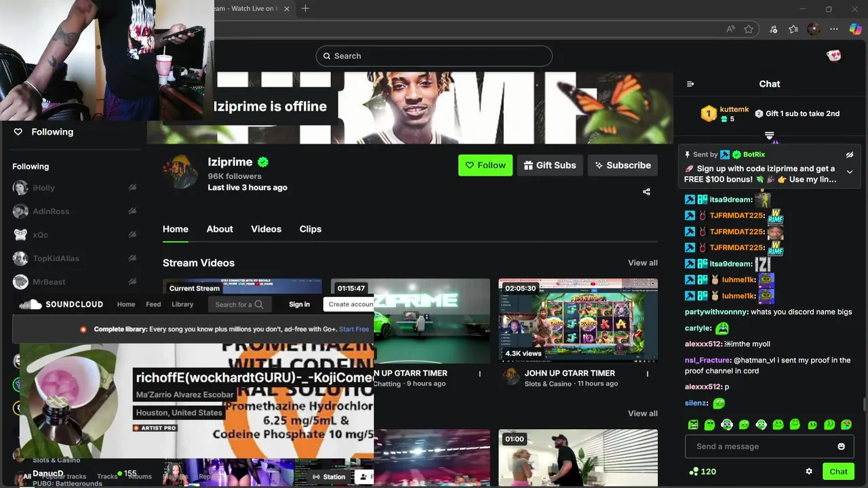Click the Iziprime channel avatar
This screenshot has width=868, height=488.
click(x=180, y=173)
